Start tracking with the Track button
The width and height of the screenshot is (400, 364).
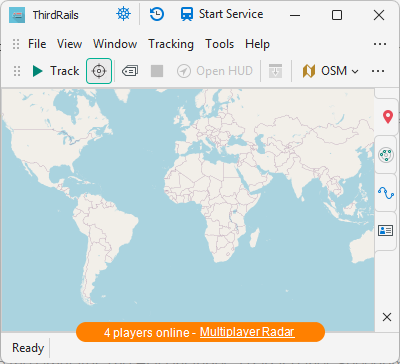pyautogui.click(x=56, y=71)
